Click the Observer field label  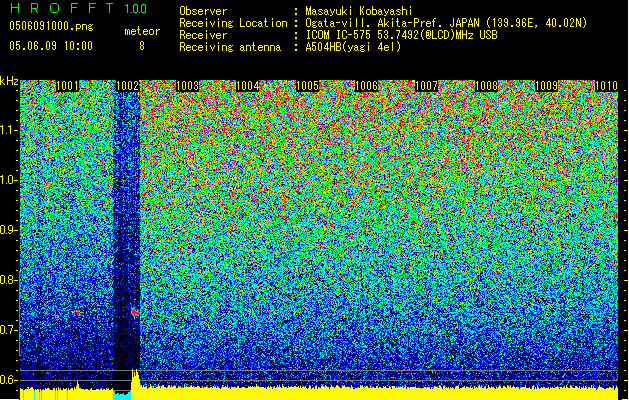pyautogui.click(x=203, y=11)
